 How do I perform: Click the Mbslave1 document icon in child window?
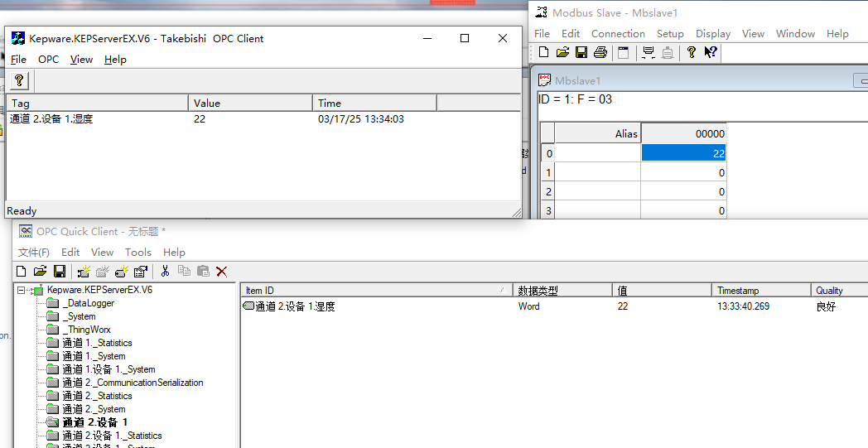click(545, 80)
